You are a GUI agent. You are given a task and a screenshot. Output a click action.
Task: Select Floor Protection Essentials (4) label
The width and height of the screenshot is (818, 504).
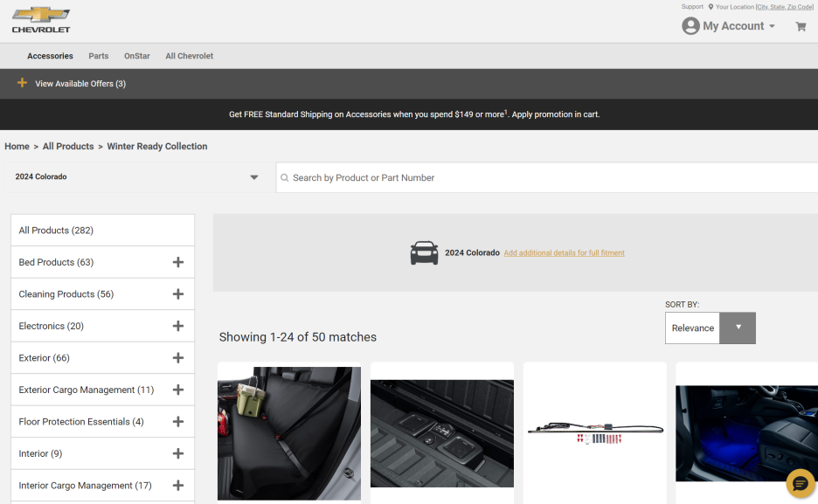tap(81, 421)
